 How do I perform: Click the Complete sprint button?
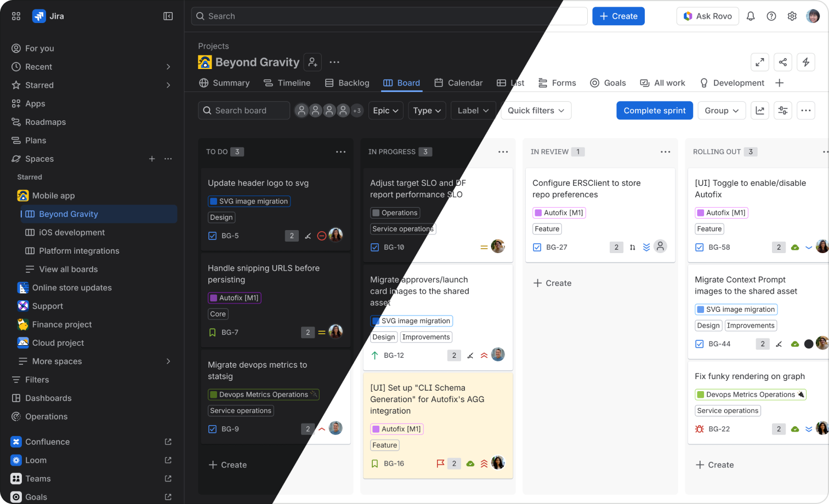pyautogui.click(x=655, y=111)
